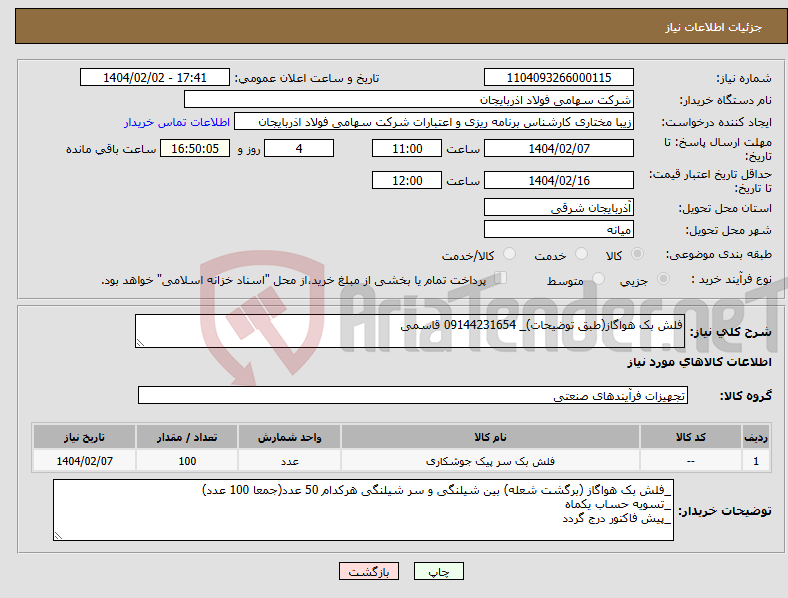Click the need date cell 1404/02/07
Image resolution: width=788 pixels, height=598 pixels.
click(84, 461)
